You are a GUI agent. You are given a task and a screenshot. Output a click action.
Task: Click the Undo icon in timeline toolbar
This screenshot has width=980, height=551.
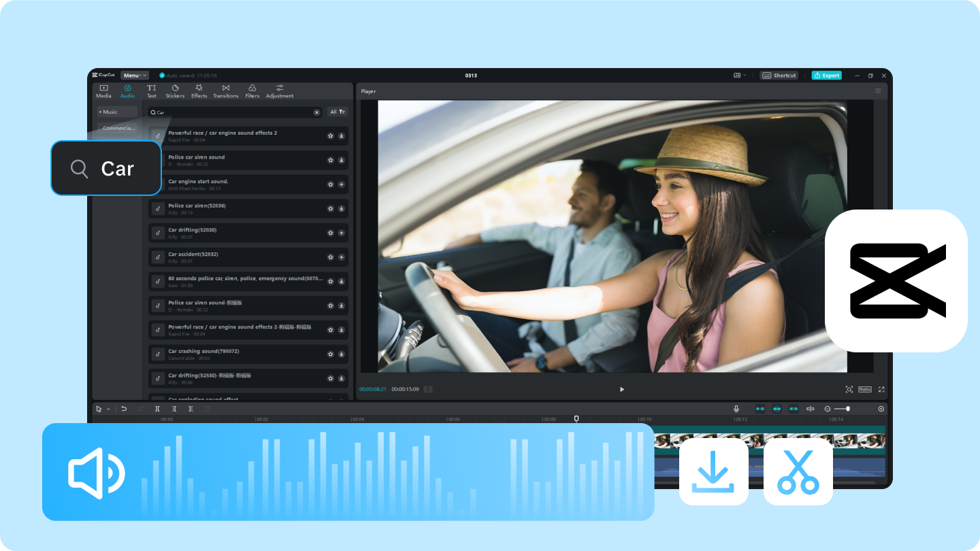[x=123, y=409]
